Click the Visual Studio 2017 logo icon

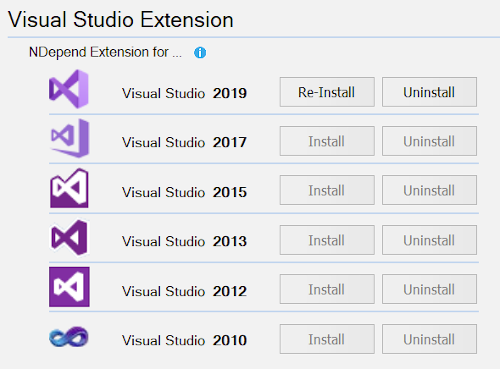click(70, 138)
